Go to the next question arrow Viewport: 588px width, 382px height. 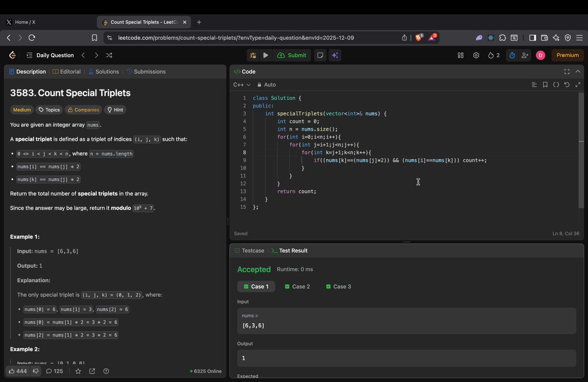pyautogui.click(x=97, y=55)
